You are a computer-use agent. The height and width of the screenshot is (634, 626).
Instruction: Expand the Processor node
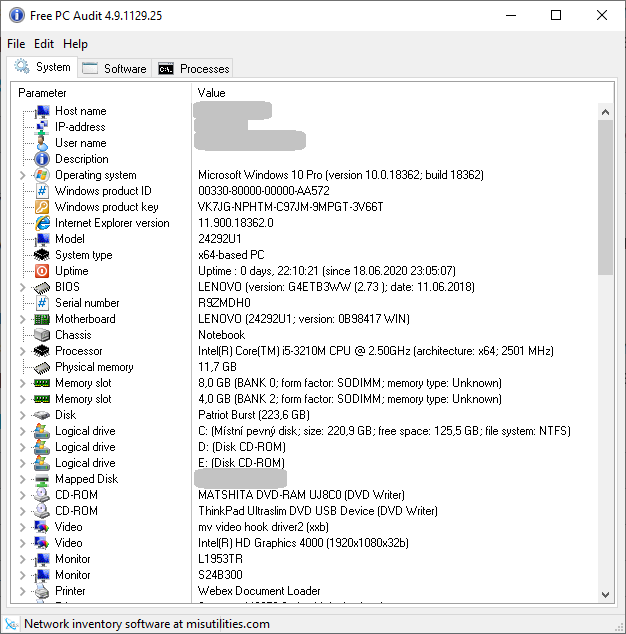click(23, 351)
